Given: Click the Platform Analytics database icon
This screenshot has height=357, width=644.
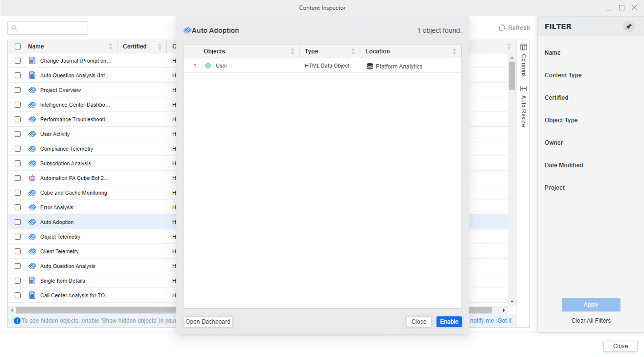Looking at the screenshot, I should pos(370,66).
